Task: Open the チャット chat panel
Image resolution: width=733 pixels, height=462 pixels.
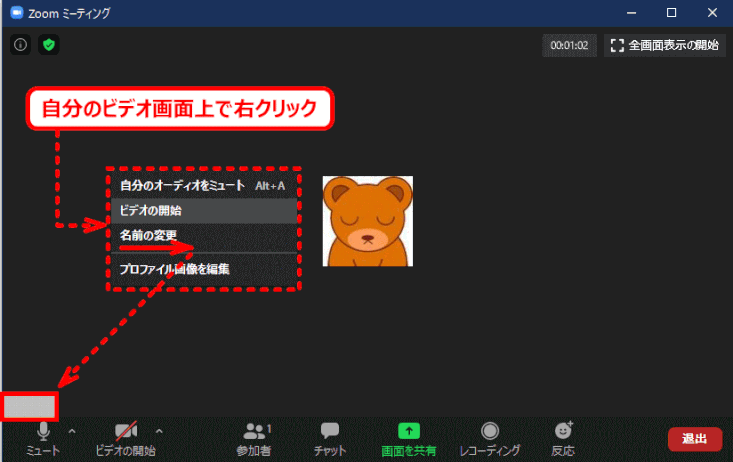Action: (330, 439)
